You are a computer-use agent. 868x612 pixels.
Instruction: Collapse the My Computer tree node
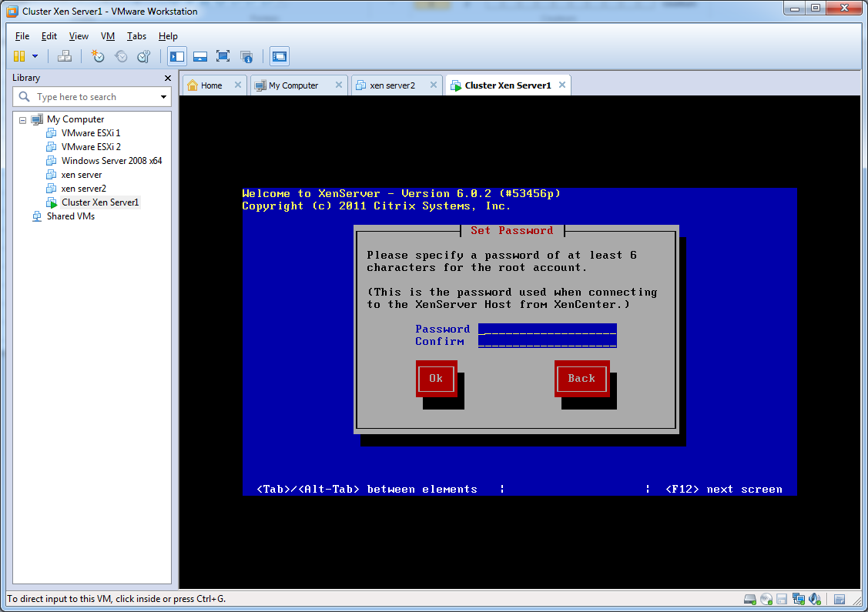tap(23, 120)
